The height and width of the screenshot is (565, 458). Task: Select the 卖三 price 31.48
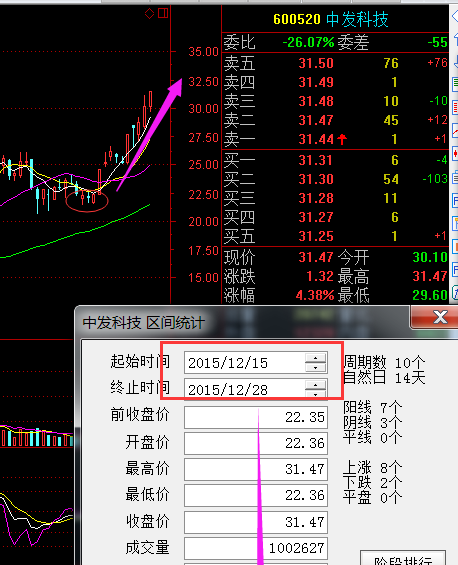(316, 101)
